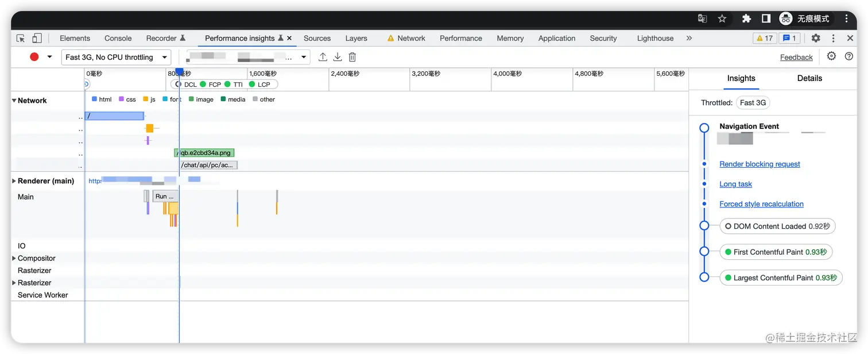Click the DCL marker in timeline

coord(187,84)
